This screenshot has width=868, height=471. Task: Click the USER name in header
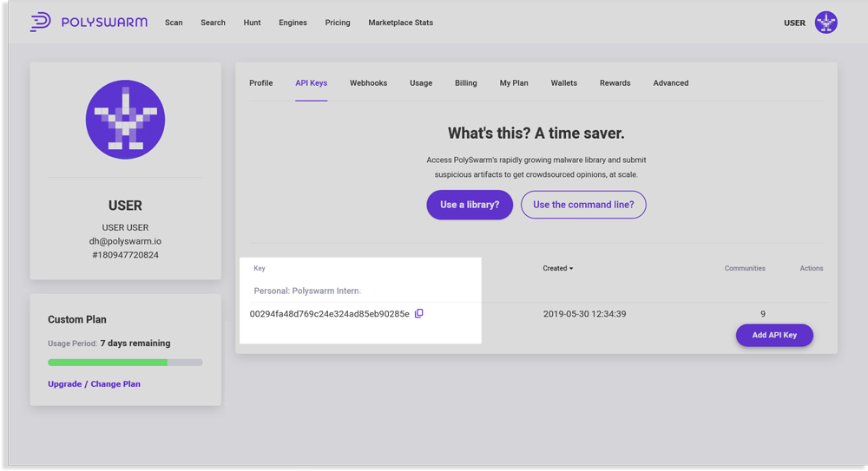point(794,23)
